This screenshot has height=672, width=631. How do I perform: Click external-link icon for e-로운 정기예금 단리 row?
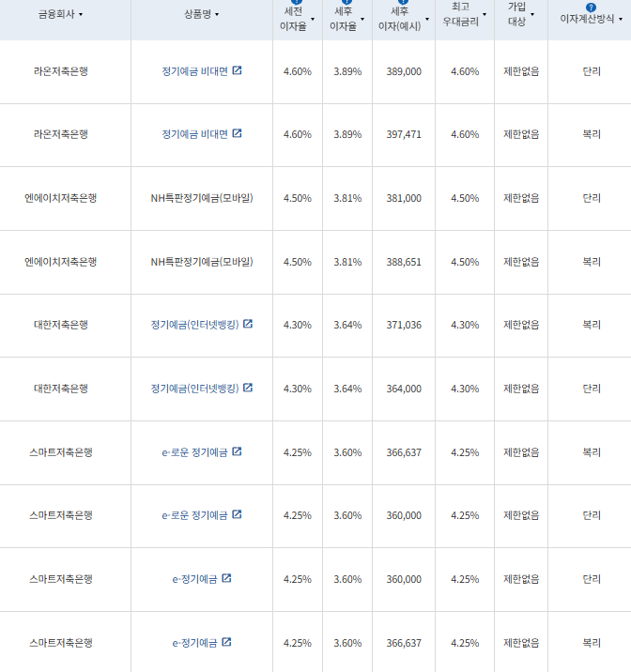click(x=237, y=514)
